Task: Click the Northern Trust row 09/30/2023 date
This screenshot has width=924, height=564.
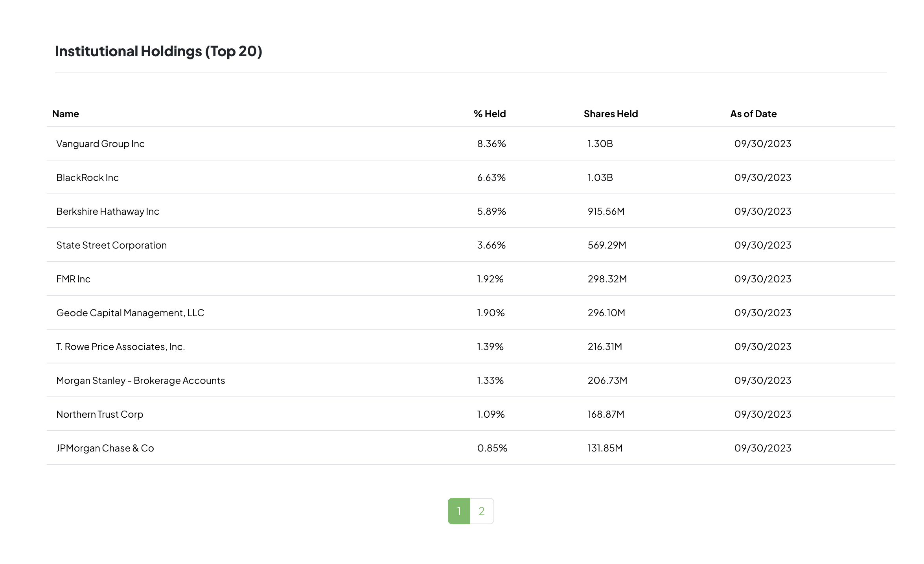Action: coord(763,414)
